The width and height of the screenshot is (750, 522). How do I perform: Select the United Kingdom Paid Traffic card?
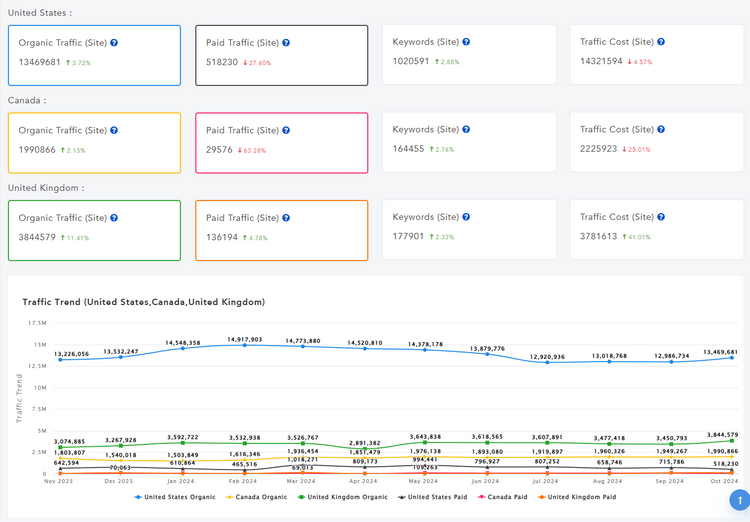(282, 231)
